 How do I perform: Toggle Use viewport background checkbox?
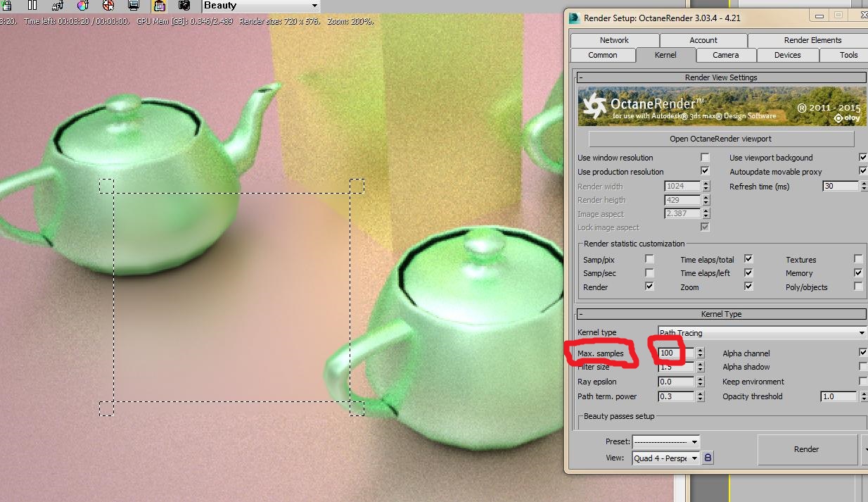[x=863, y=158]
